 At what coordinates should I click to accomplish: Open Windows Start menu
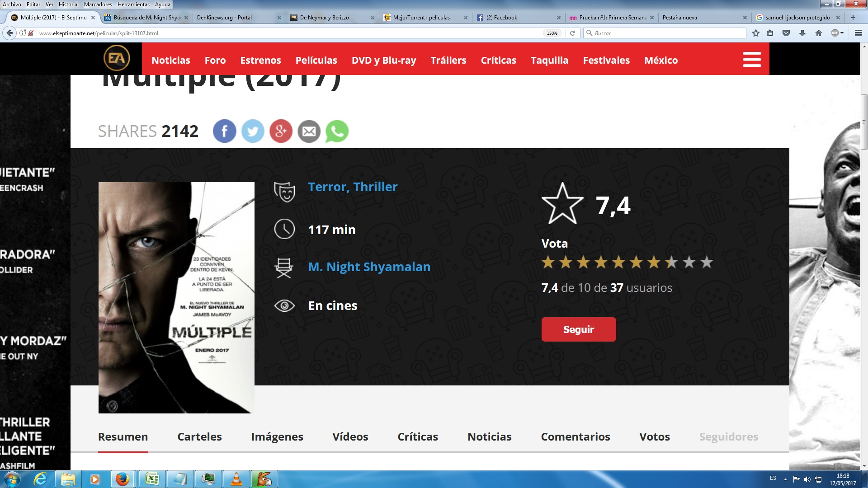[x=12, y=479]
